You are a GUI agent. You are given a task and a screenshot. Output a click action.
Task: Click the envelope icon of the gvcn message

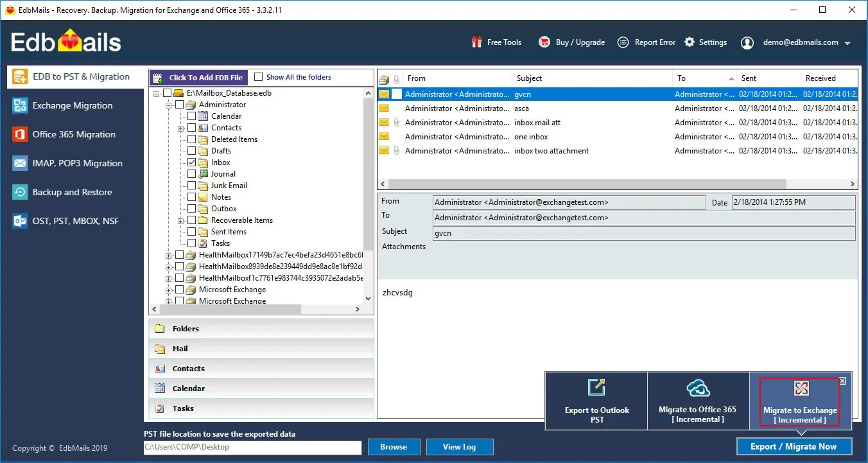384,94
